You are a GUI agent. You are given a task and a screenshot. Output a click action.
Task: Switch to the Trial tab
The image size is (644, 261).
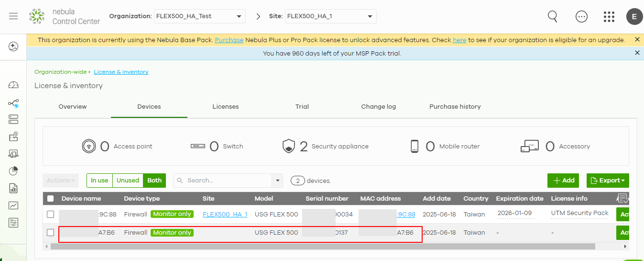[x=302, y=106]
